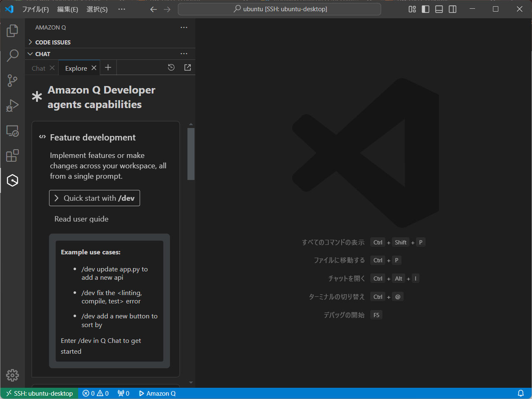Click the ターミナルの切り替え shortcut label
The height and width of the screenshot is (399, 532).
[337, 297]
